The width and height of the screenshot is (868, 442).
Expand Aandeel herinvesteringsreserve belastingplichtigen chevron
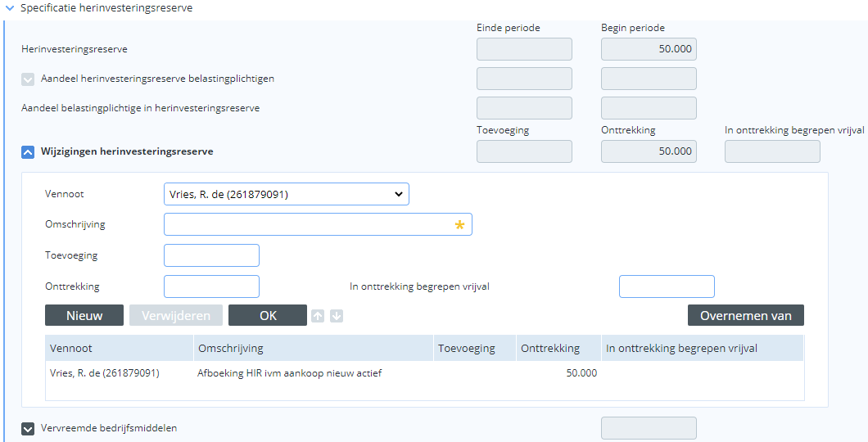[x=28, y=79]
